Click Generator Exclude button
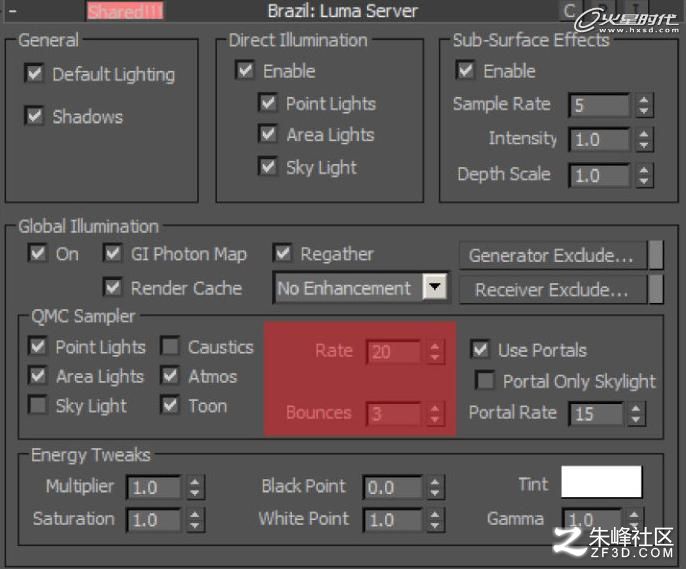Viewport: 686px width, 569px height. coord(552,255)
